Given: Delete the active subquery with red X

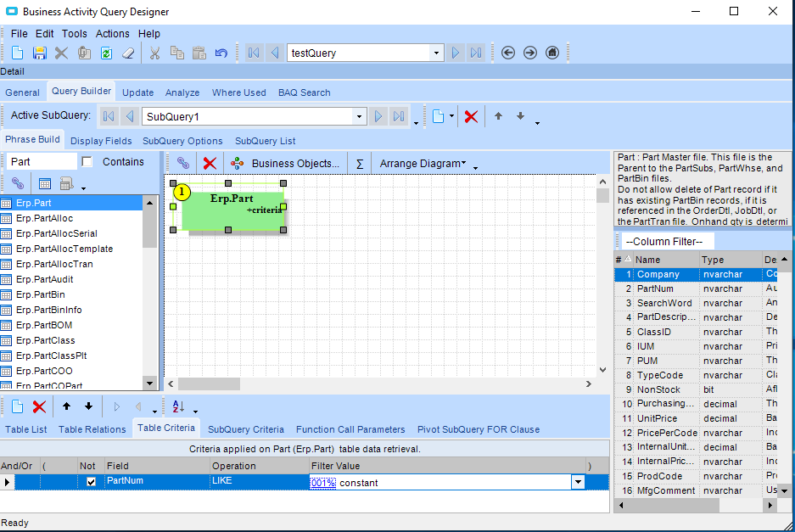Looking at the screenshot, I should point(471,116).
